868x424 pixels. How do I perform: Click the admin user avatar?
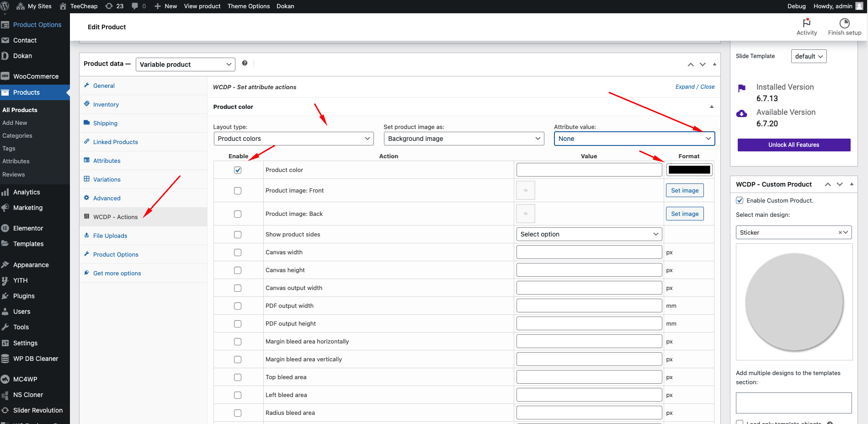(x=859, y=6)
